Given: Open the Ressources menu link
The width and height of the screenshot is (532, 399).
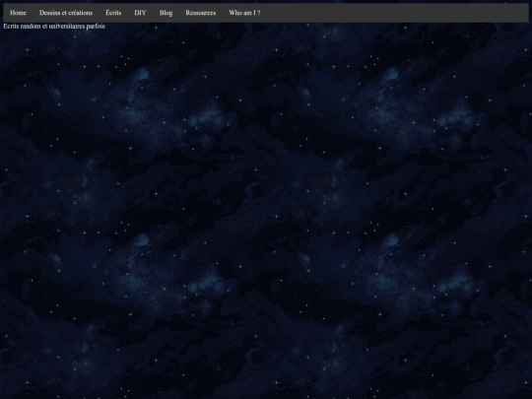Looking at the screenshot, I should tap(201, 13).
